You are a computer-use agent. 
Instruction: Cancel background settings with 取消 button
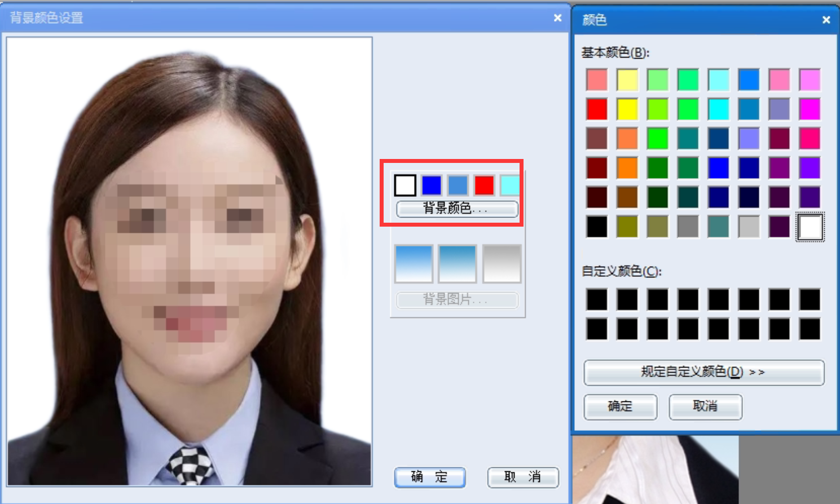[x=522, y=478]
